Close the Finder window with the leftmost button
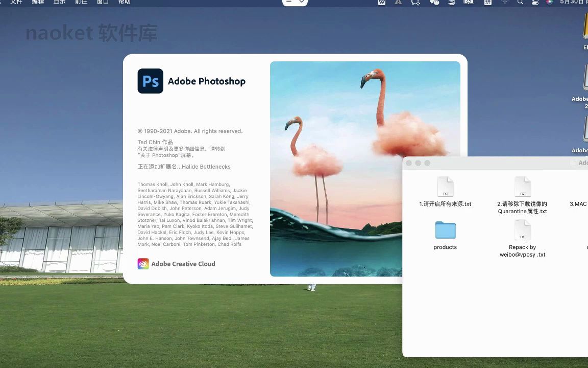 coord(409,163)
